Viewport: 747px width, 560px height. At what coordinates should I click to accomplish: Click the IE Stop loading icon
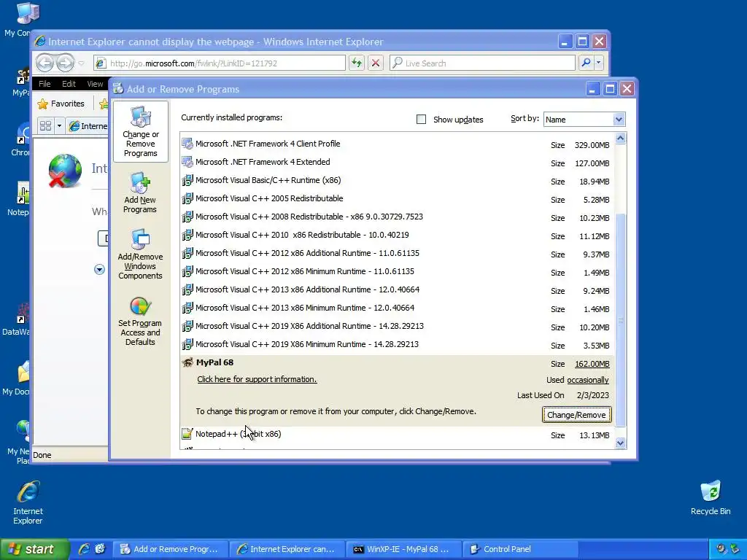[376, 63]
